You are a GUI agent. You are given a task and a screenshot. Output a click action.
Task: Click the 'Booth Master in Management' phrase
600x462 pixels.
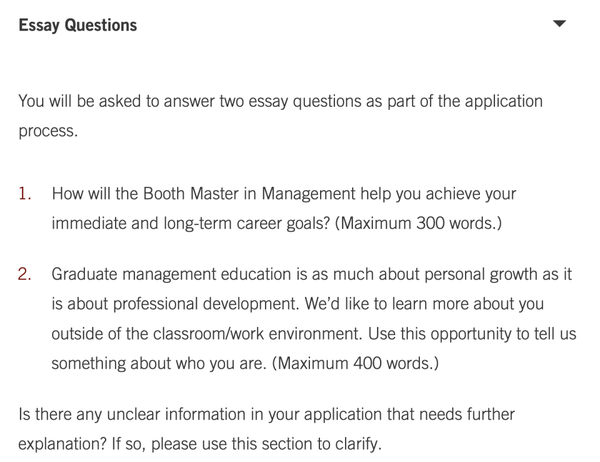tap(249, 194)
